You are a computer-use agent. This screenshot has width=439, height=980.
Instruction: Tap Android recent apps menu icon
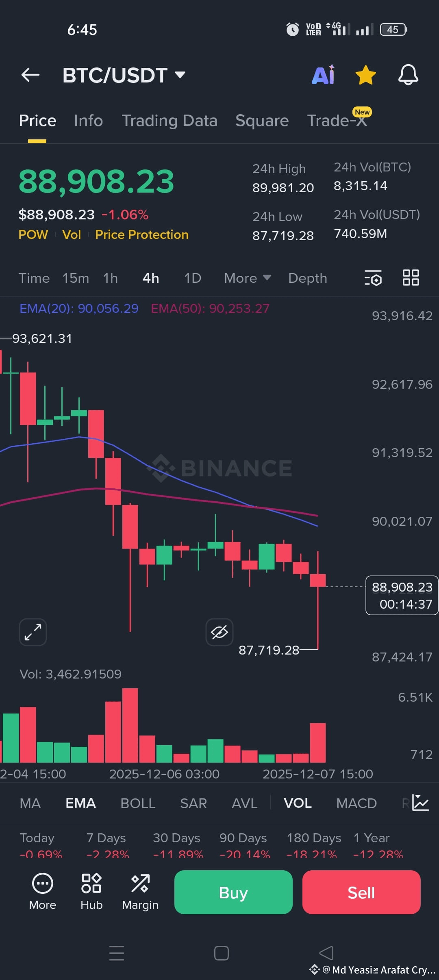117,953
